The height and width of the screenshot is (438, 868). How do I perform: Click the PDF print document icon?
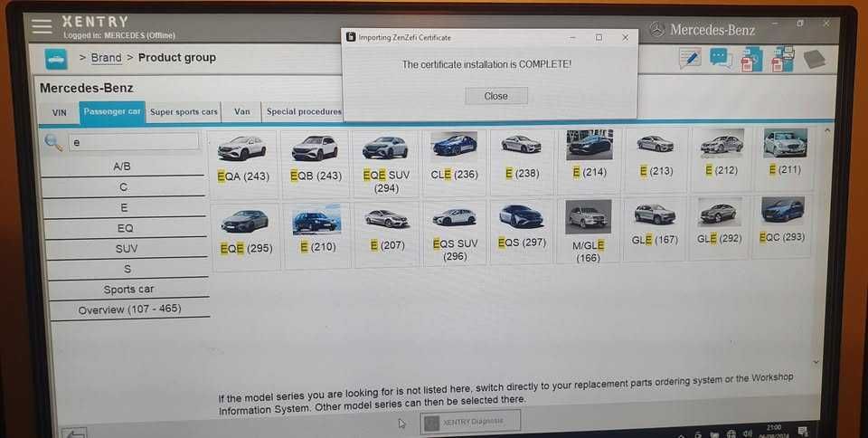(x=783, y=59)
